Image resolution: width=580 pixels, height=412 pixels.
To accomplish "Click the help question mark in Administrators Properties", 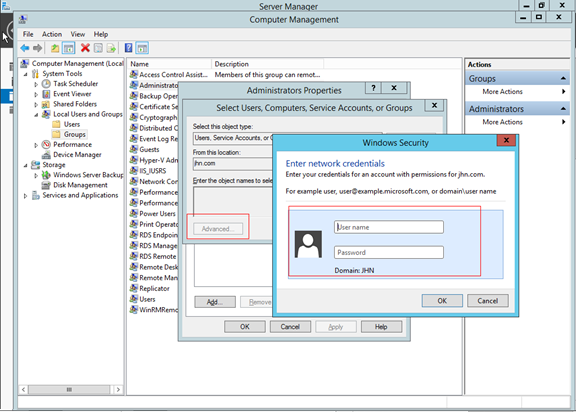I will (374, 88).
